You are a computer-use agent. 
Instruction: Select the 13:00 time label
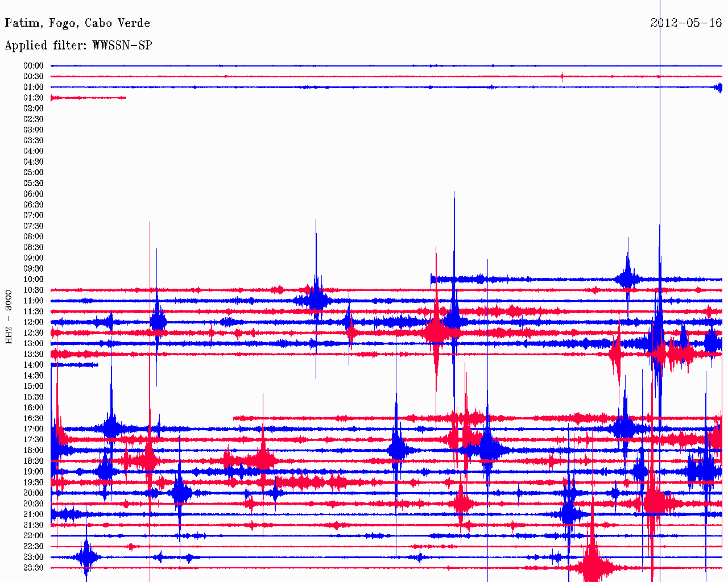pyautogui.click(x=34, y=343)
